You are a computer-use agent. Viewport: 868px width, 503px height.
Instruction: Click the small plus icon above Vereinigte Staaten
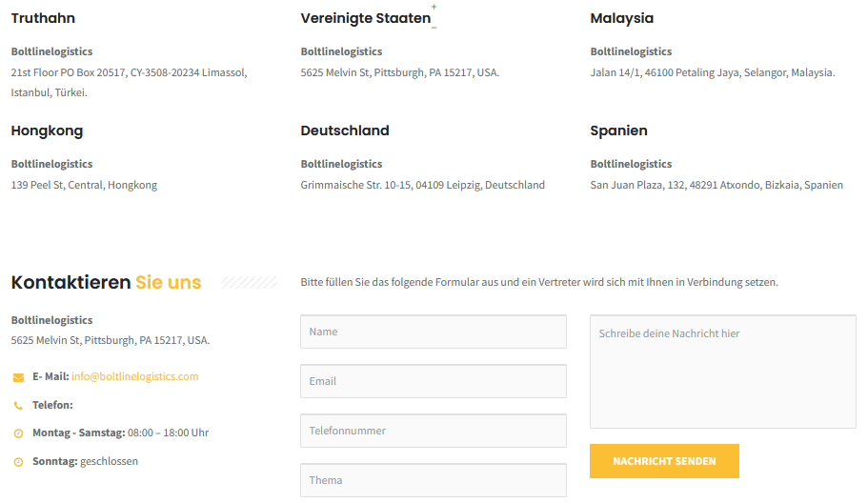tap(434, 7)
